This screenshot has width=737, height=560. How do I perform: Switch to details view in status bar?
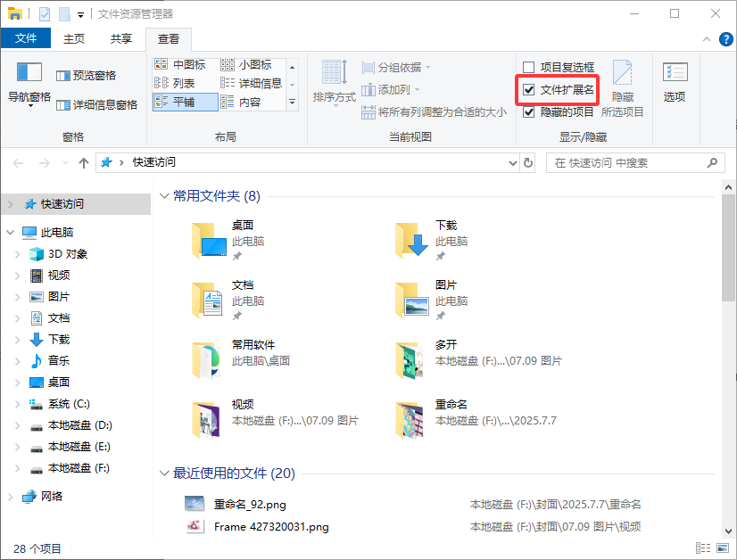tap(703, 548)
